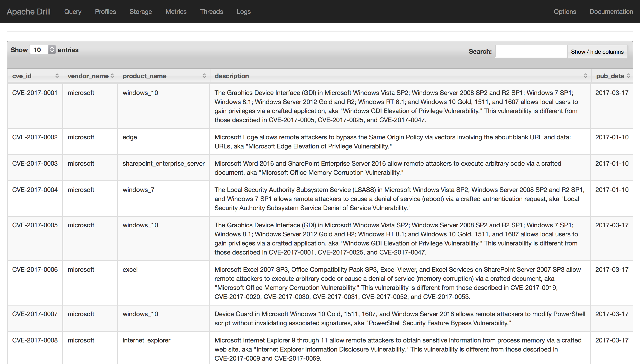Click the Apache Drill brand link
Screen dimensions: 640x364
(x=29, y=12)
